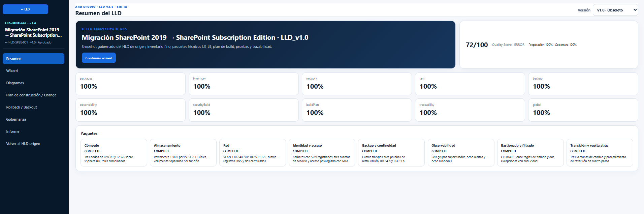Image resolution: width=644 pixels, height=214 pixels.
Task: Click the network 100% metric tile
Action: point(357,84)
